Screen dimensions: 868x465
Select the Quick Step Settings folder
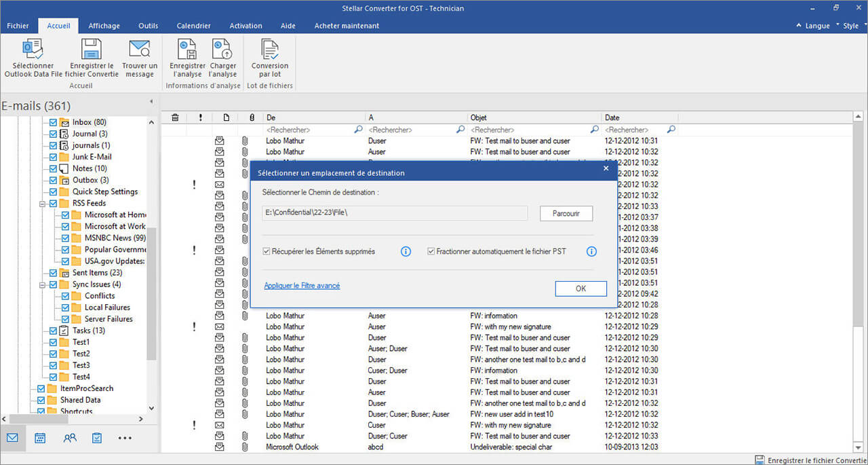[105, 191]
